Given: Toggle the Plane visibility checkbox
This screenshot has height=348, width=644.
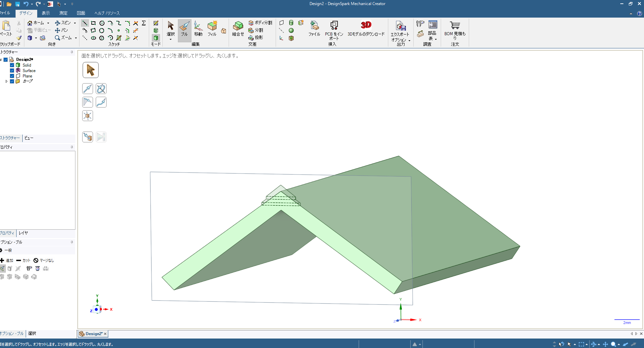Looking at the screenshot, I should tap(12, 76).
